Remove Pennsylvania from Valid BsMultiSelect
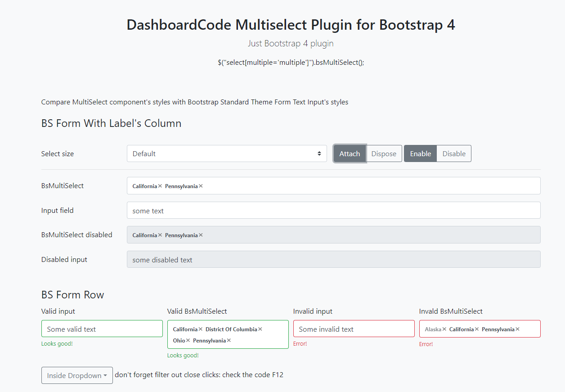Viewport: 565px width, 392px height. (229, 340)
